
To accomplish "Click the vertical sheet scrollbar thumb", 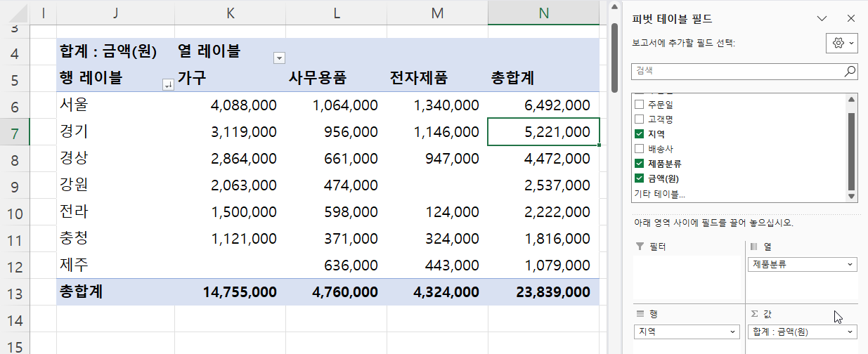I will tap(614, 58).
